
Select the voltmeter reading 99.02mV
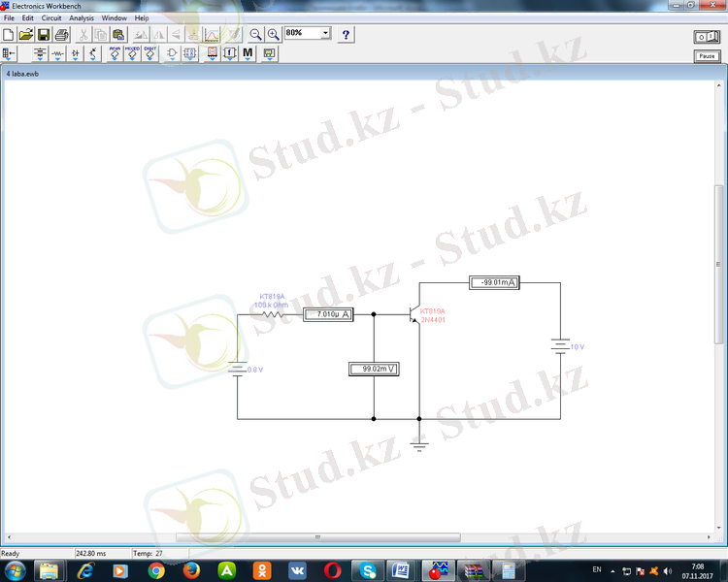click(x=374, y=369)
